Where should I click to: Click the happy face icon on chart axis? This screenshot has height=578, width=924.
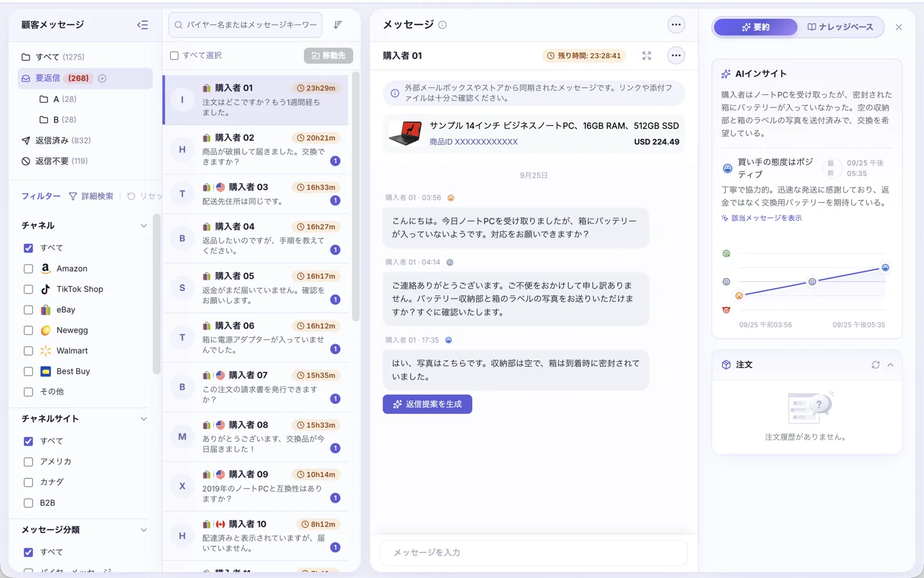tap(726, 254)
